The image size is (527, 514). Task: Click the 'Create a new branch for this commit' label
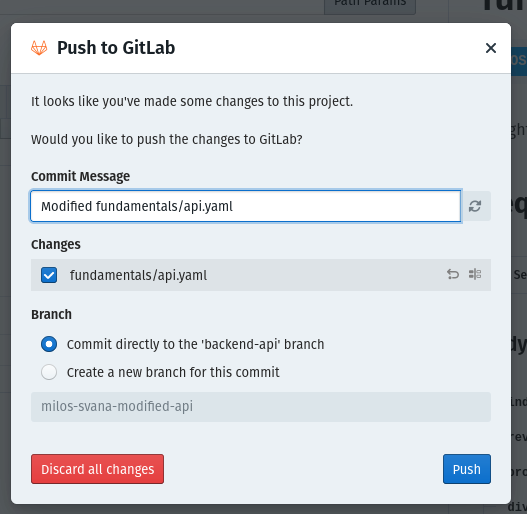173,372
